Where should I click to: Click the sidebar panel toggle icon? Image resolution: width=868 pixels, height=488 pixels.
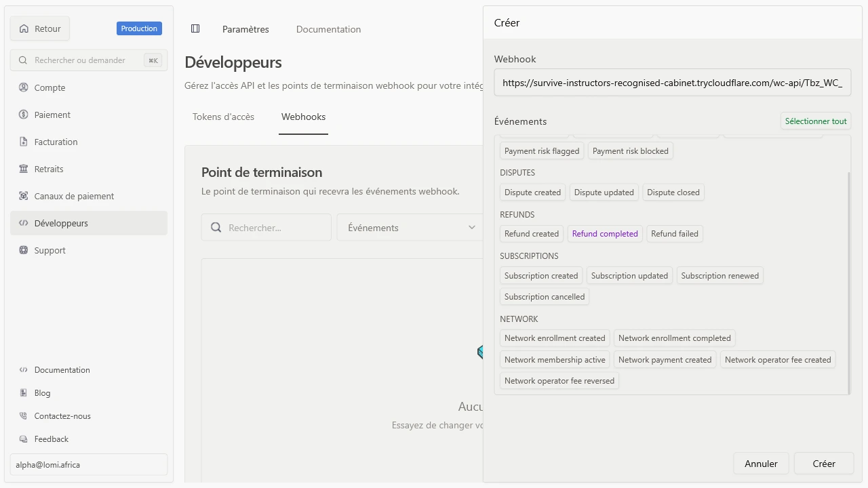tap(195, 28)
